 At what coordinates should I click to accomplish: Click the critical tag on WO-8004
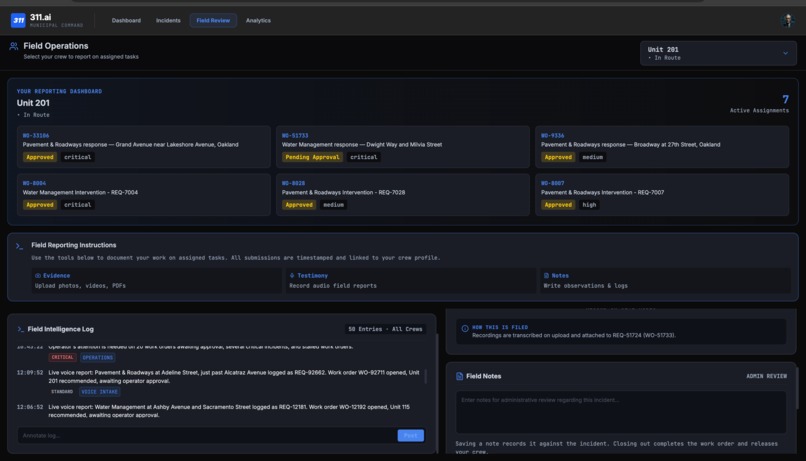point(78,205)
